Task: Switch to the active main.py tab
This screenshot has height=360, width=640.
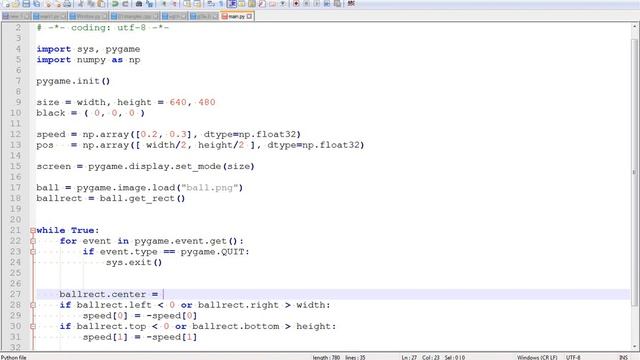Action: [237, 16]
